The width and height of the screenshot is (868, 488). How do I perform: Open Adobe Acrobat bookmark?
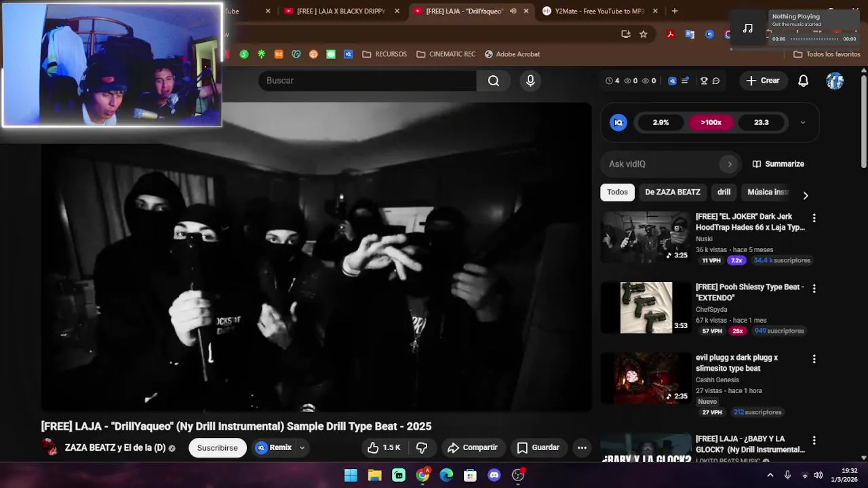pos(512,54)
